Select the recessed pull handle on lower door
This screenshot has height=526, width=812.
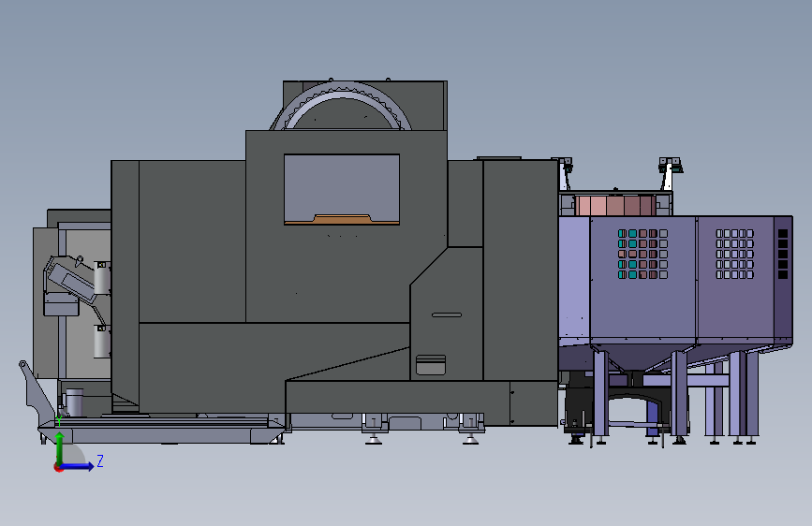tap(431, 364)
